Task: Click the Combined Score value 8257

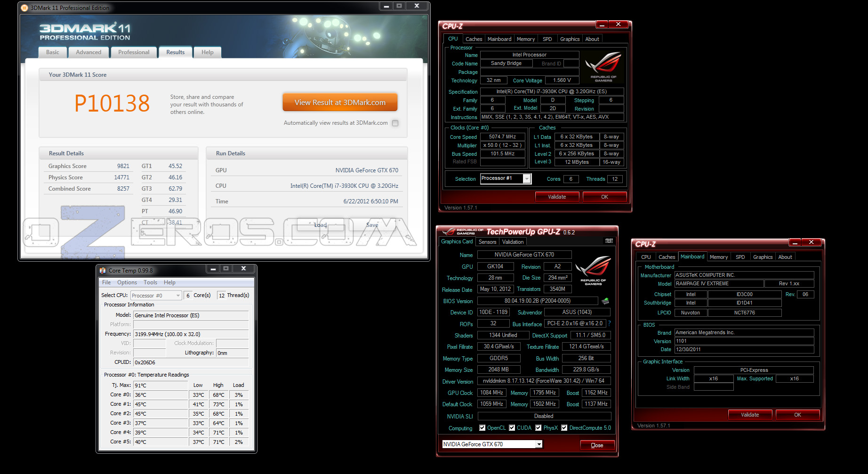Action: point(123,189)
